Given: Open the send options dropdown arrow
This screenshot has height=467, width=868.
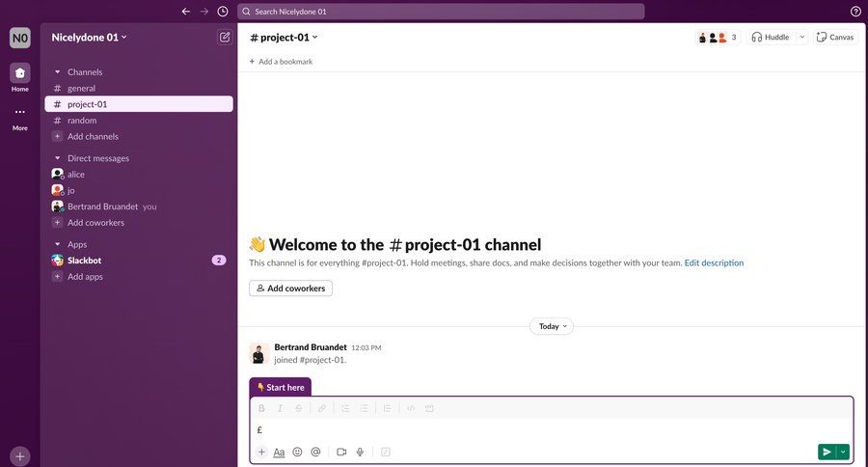Looking at the screenshot, I should pyautogui.click(x=843, y=452).
